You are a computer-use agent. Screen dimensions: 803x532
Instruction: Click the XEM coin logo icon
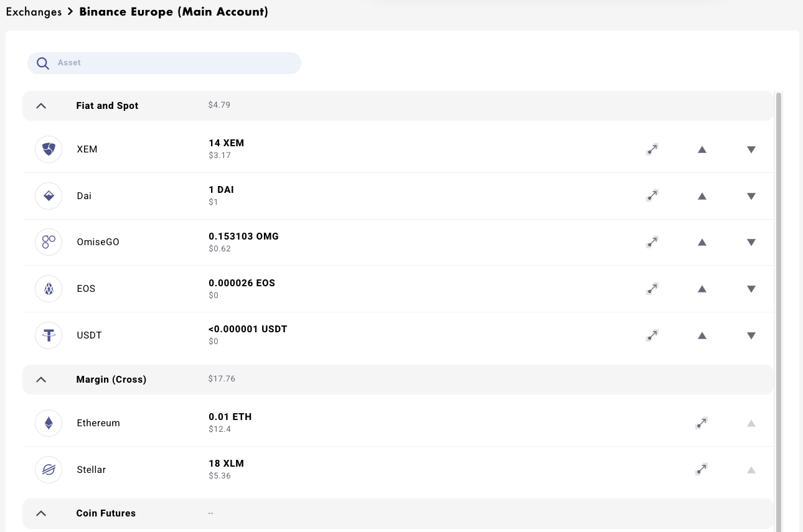pos(49,149)
